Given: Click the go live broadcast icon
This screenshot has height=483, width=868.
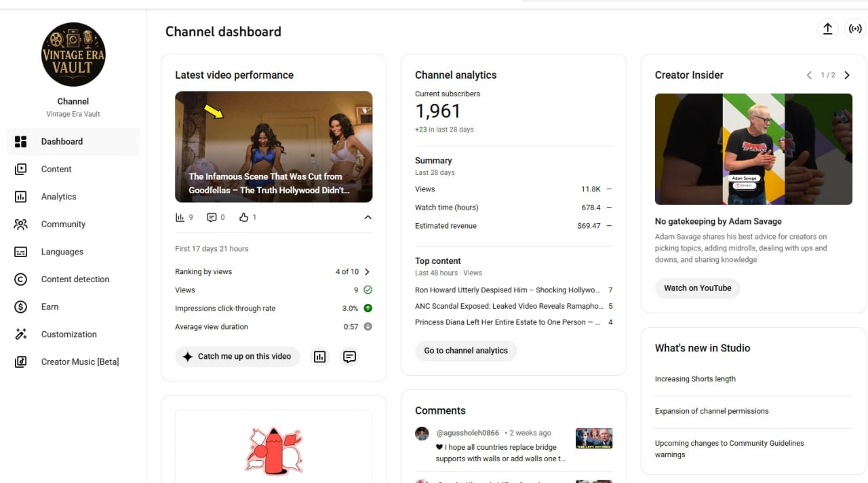Looking at the screenshot, I should (855, 29).
